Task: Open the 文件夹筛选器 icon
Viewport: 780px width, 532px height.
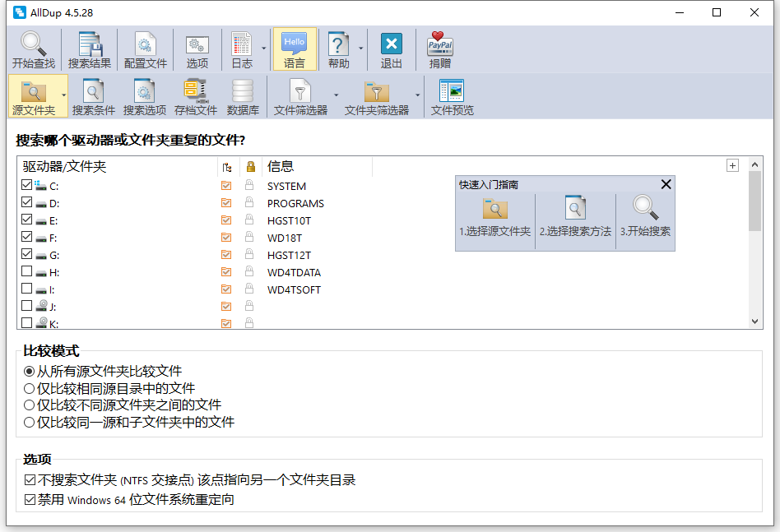Action: pyautogui.click(x=377, y=91)
